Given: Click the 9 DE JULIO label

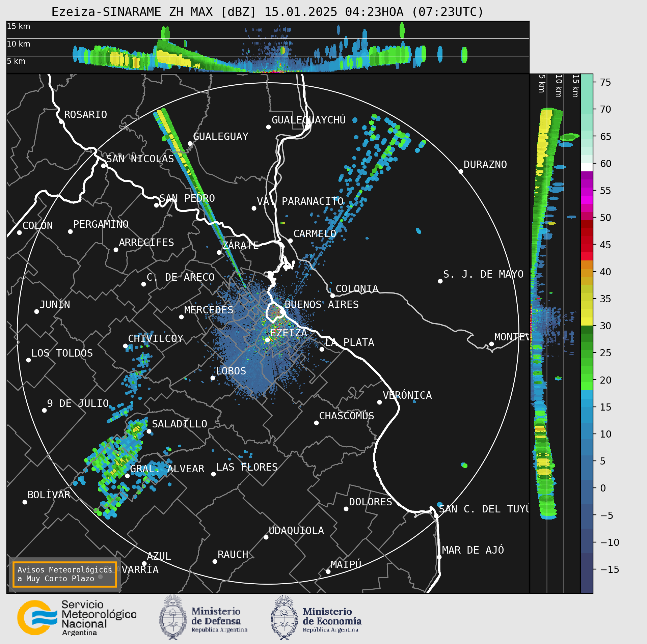Looking at the screenshot, I should [x=78, y=403].
